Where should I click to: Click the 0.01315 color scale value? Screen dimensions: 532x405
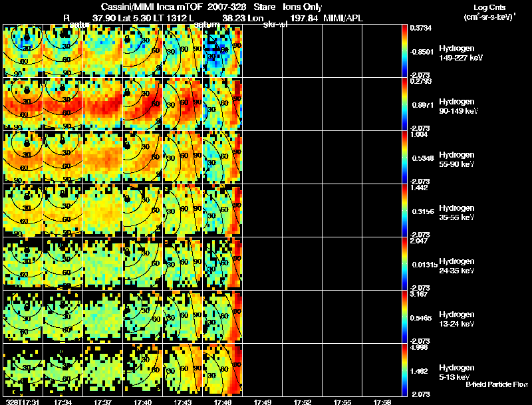pyautogui.click(x=425, y=265)
